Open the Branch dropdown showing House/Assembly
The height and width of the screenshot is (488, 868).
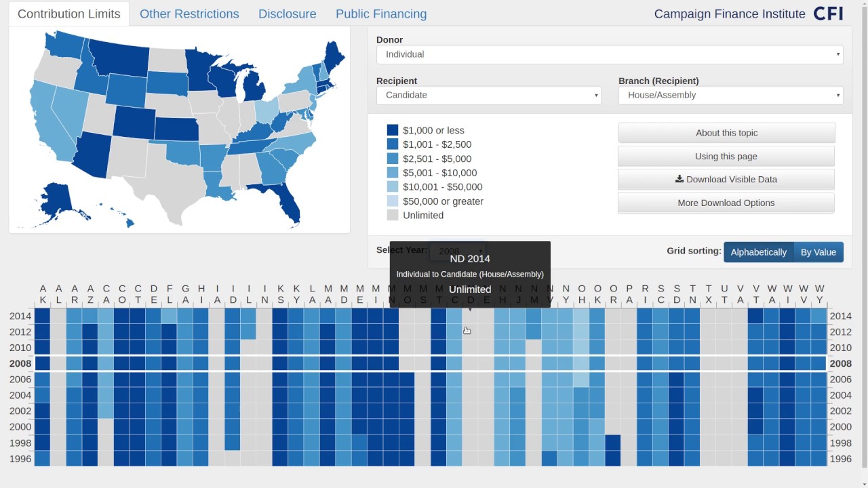click(731, 95)
